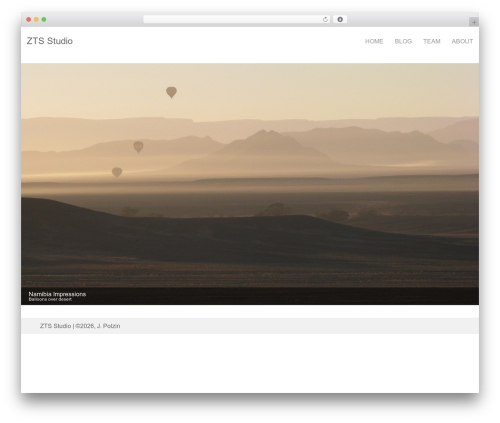Open the ABOUT menu item
The image size is (500, 423).
(462, 41)
